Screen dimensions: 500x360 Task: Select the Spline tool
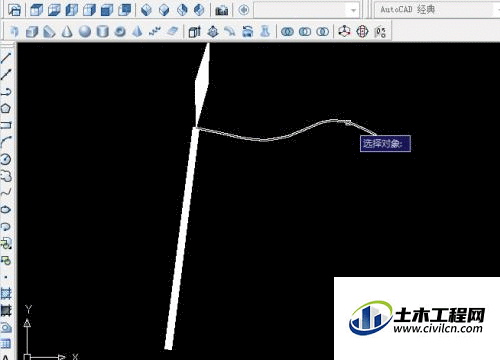click(6, 193)
